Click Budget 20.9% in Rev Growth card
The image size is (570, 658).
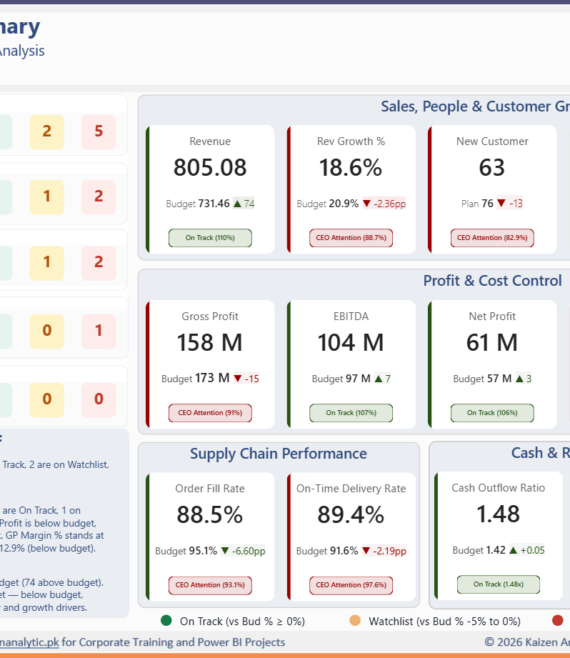pyautogui.click(x=327, y=204)
